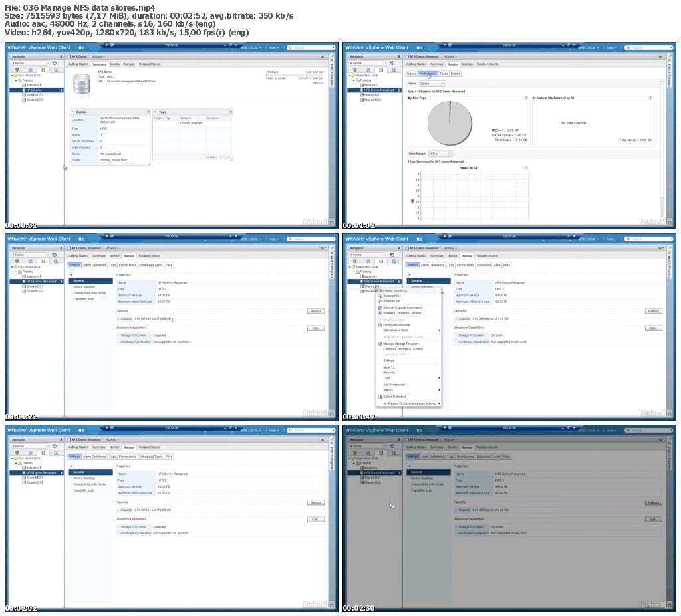Open the Monitor tab in the 00:00:32 frame

[114, 64]
